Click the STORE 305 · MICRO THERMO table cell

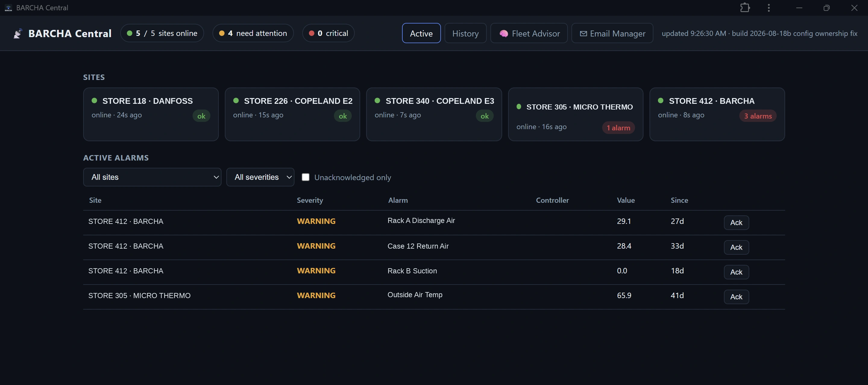pos(139,296)
